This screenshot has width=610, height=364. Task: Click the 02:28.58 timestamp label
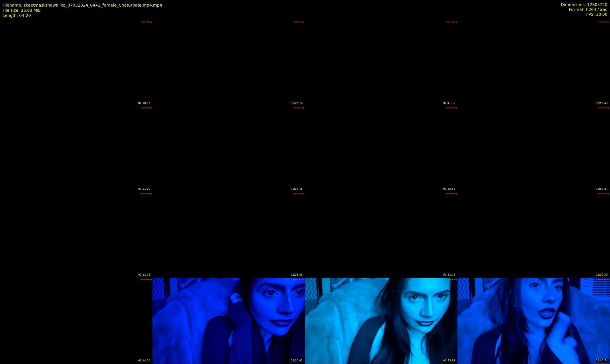(x=296, y=275)
